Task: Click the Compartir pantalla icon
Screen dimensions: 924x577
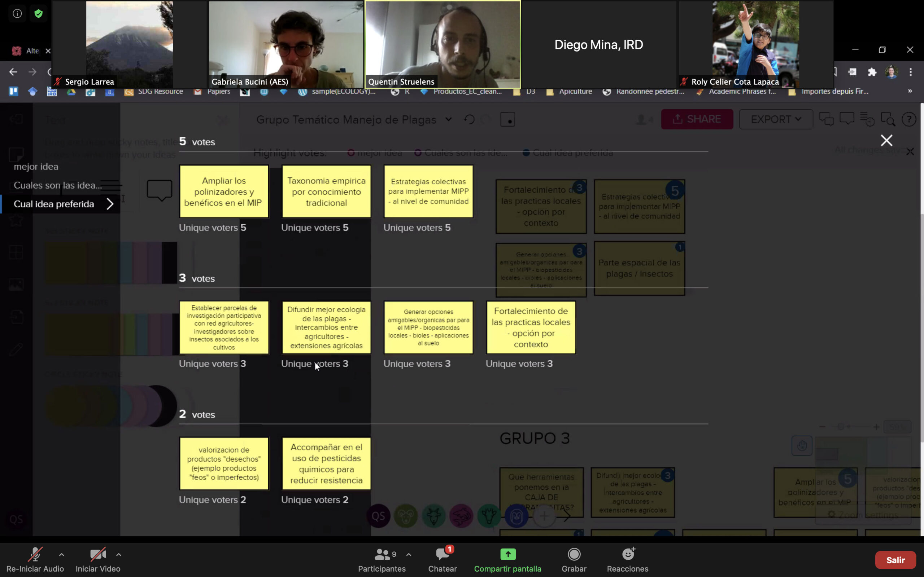Action: [507, 554]
